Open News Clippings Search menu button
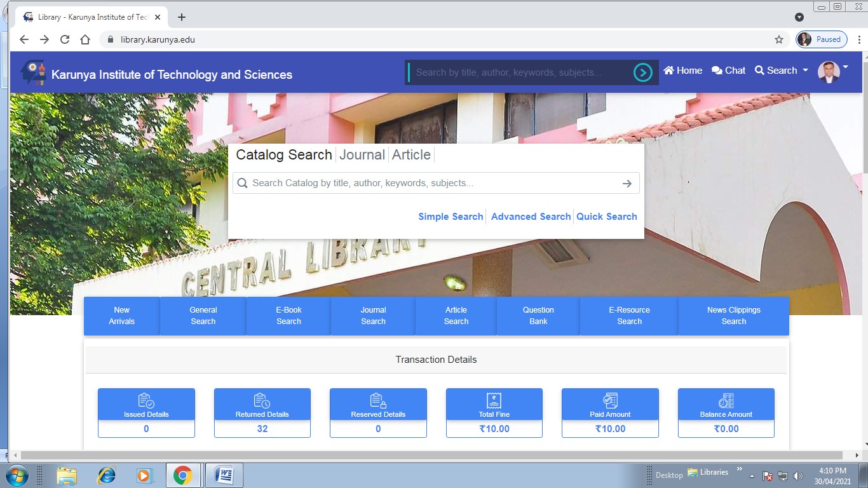Image resolution: width=868 pixels, height=488 pixels. point(734,316)
